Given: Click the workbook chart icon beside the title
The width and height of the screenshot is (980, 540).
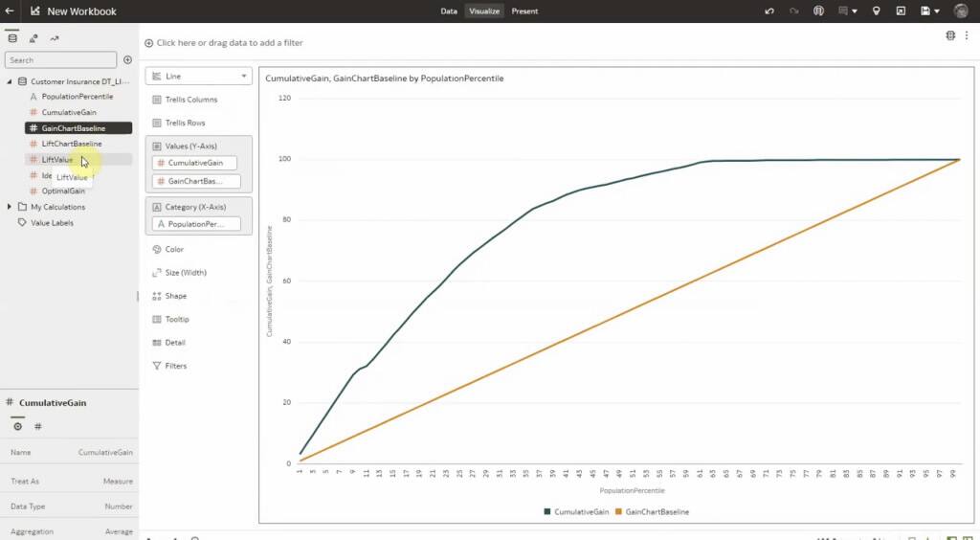Looking at the screenshot, I should (x=35, y=11).
